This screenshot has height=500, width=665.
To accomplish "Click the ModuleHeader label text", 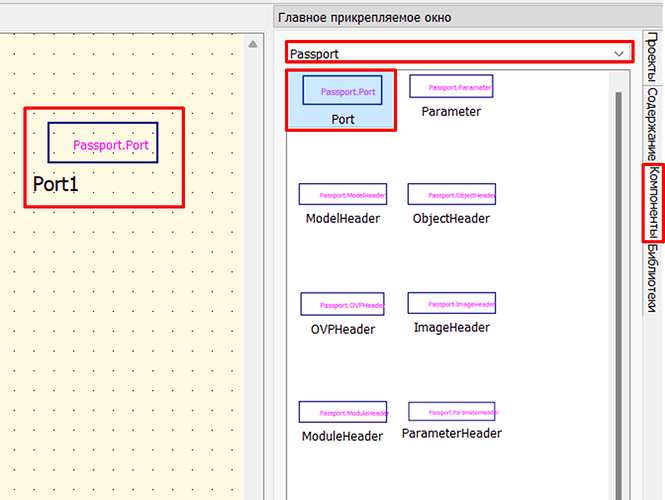I will pyautogui.click(x=342, y=436).
